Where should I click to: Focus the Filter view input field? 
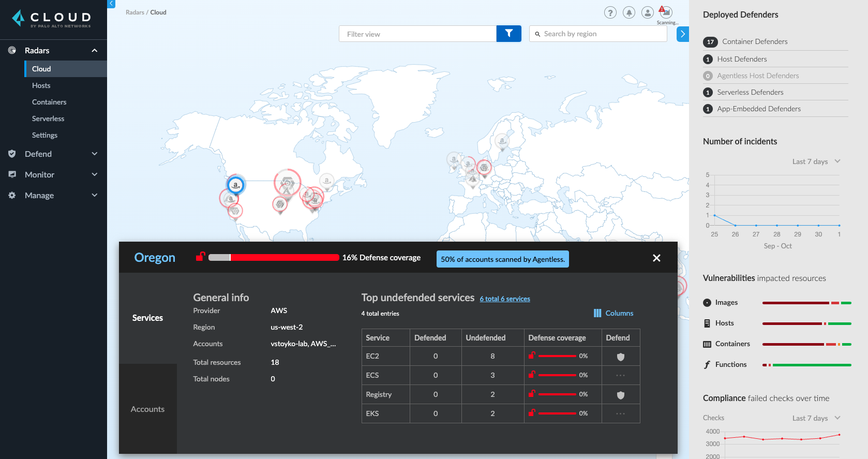(x=418, y=34)
